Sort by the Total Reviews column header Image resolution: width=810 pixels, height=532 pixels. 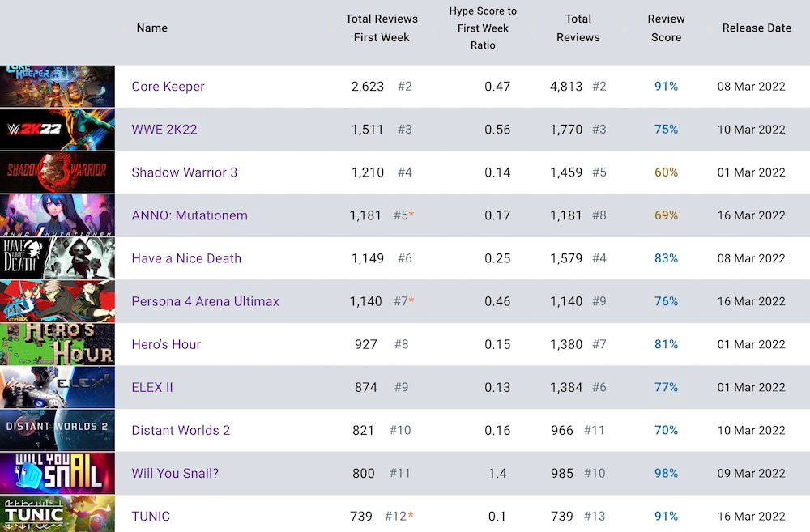578,28
